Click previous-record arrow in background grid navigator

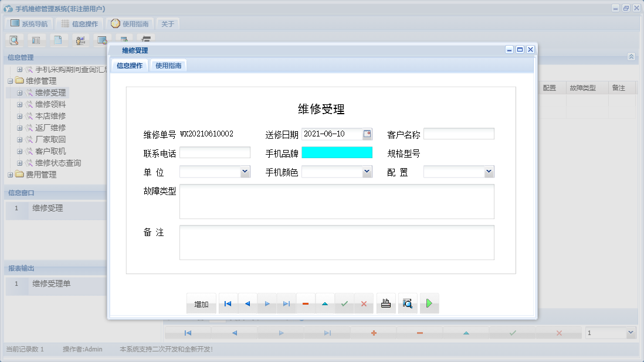coord(235,333)
